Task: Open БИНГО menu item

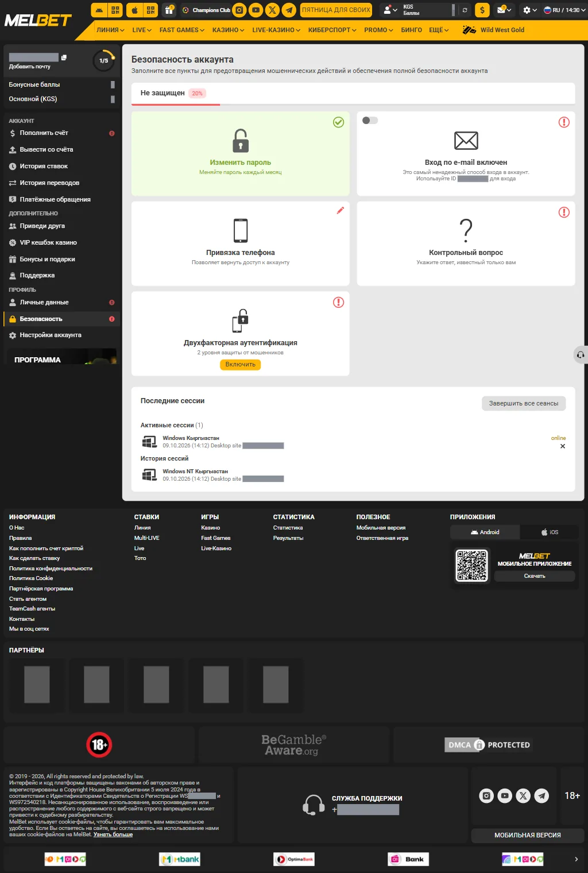Action: click(x=411, y=30)
